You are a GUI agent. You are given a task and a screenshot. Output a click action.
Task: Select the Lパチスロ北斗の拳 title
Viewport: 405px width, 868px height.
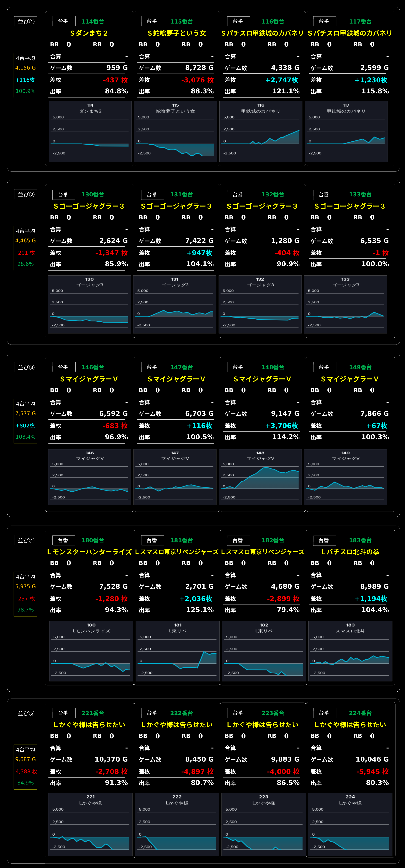350,552
